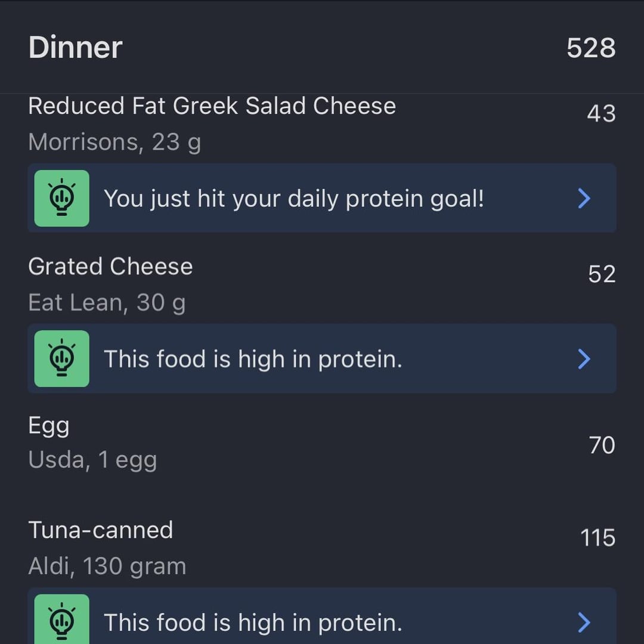The height and width of the screenshot is (644, 644).
Task: Tap the Aldi, 130 gram serving detail
Action: pos(107,566)
